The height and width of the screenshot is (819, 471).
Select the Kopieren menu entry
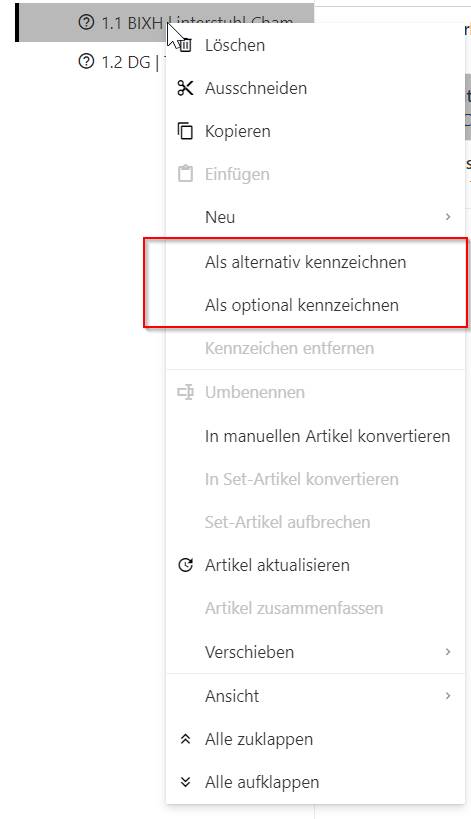315,131
